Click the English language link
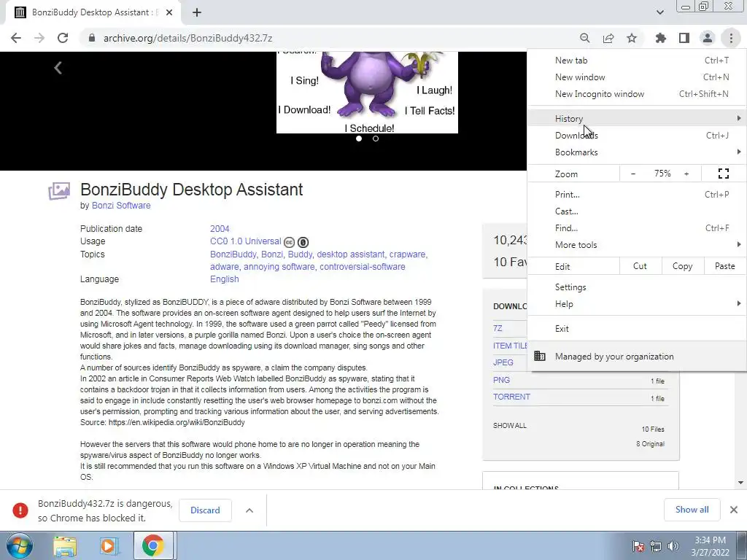The height and width of the screenshot is (560, 747). [x=225, y=279]
